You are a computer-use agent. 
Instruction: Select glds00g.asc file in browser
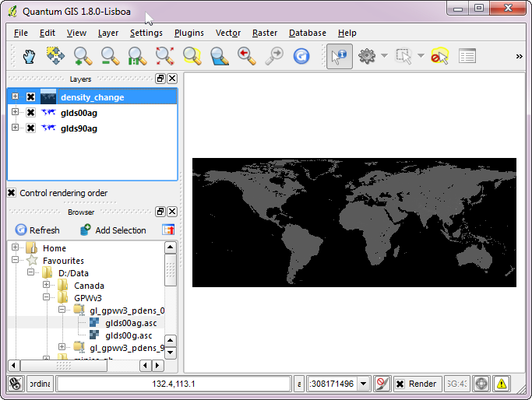tap(129, 335)
